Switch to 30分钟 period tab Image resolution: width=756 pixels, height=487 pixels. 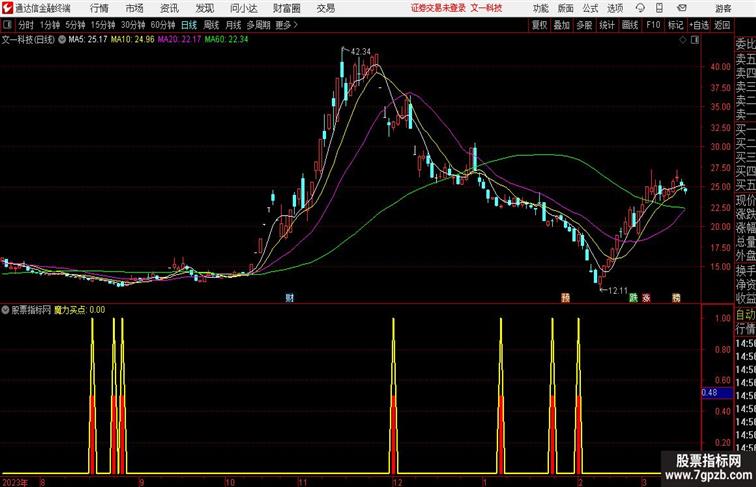(133, 25)
